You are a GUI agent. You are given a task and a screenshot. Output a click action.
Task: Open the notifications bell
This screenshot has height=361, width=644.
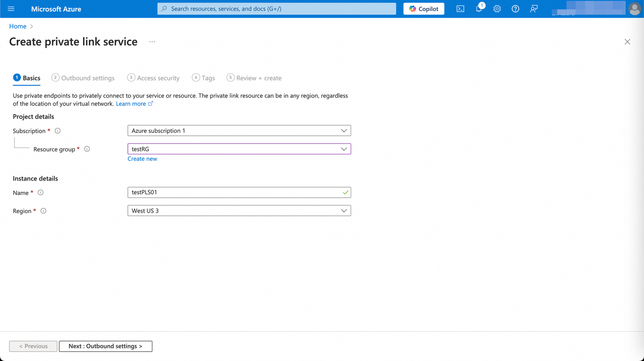[478, 9]
